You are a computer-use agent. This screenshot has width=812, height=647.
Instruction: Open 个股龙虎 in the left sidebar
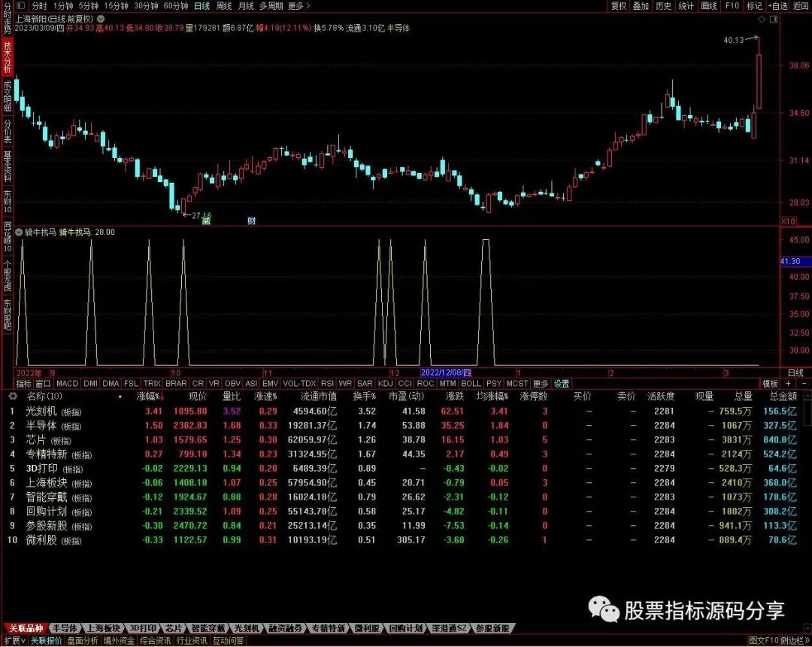tap(8, 276)
